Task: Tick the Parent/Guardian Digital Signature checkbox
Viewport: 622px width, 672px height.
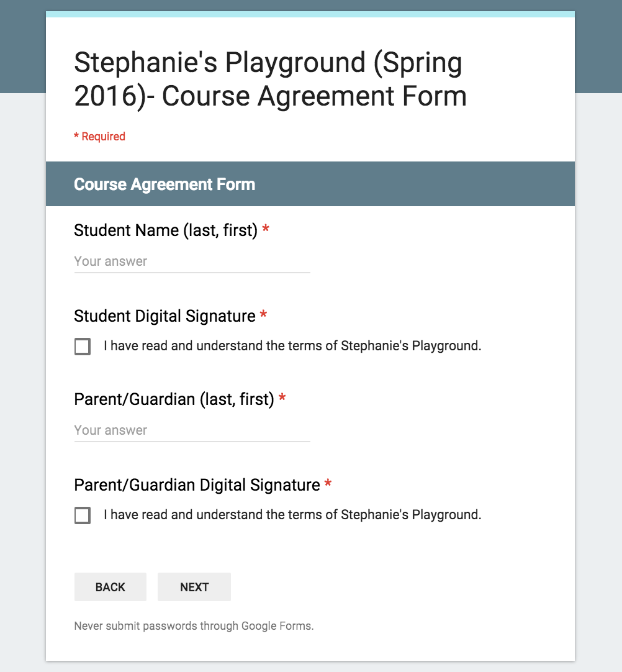Action: [83, 515]
